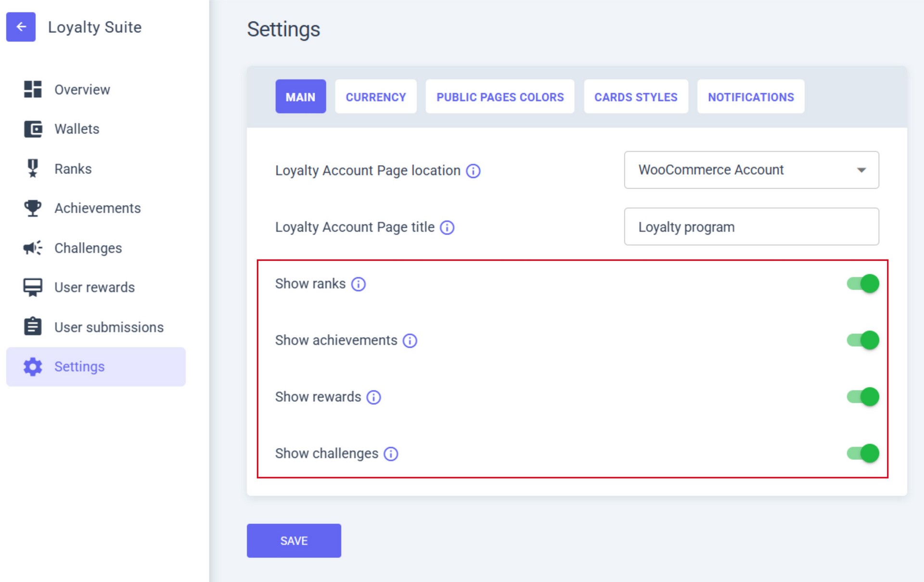
Task: Switch to the Currency tab
Action: [375, 97]
